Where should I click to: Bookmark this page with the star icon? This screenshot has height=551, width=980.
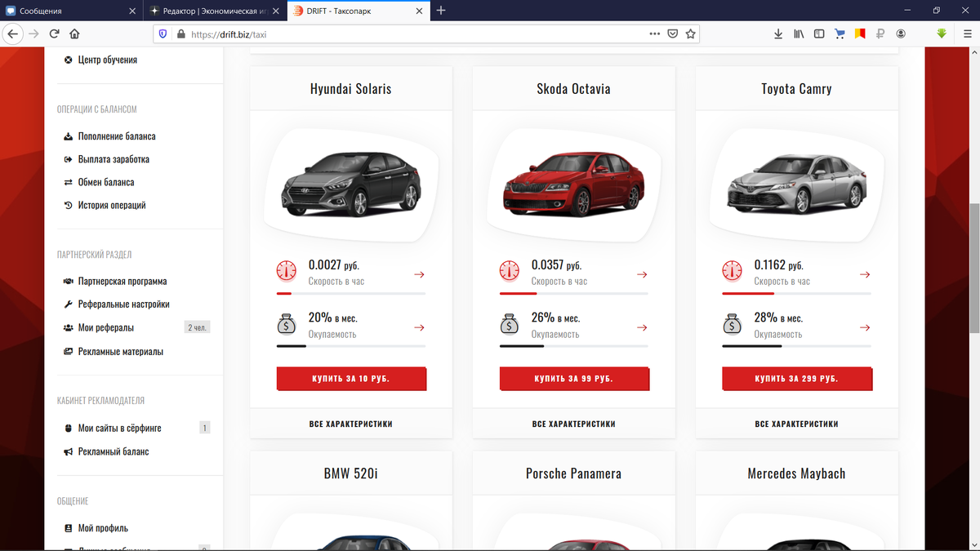[x=691, y=34]
